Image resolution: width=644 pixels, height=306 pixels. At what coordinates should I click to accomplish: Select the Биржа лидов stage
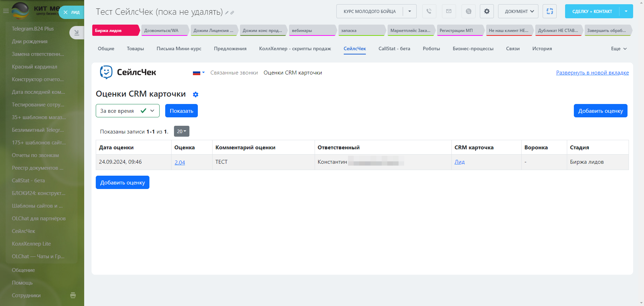tap(116, 30)
